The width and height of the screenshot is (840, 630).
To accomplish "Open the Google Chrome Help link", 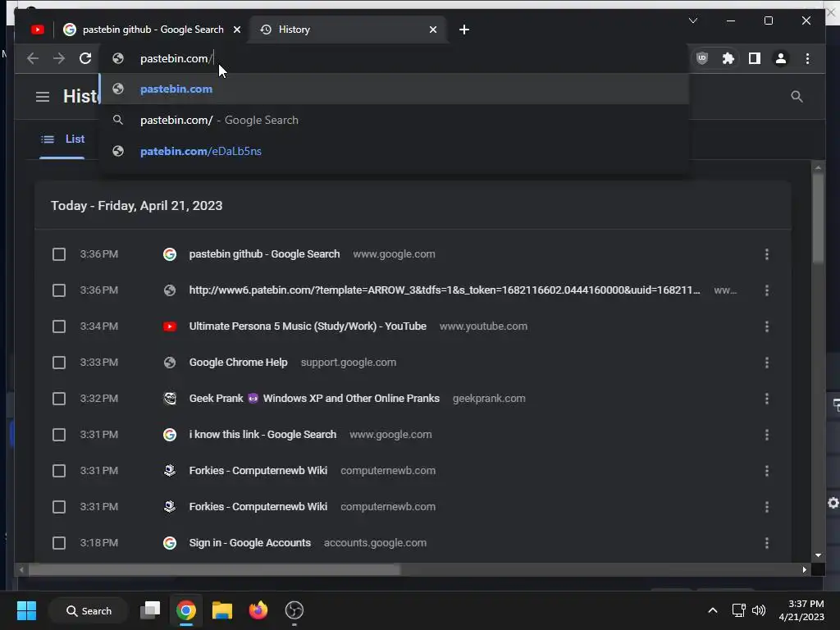I will [238, 363].
